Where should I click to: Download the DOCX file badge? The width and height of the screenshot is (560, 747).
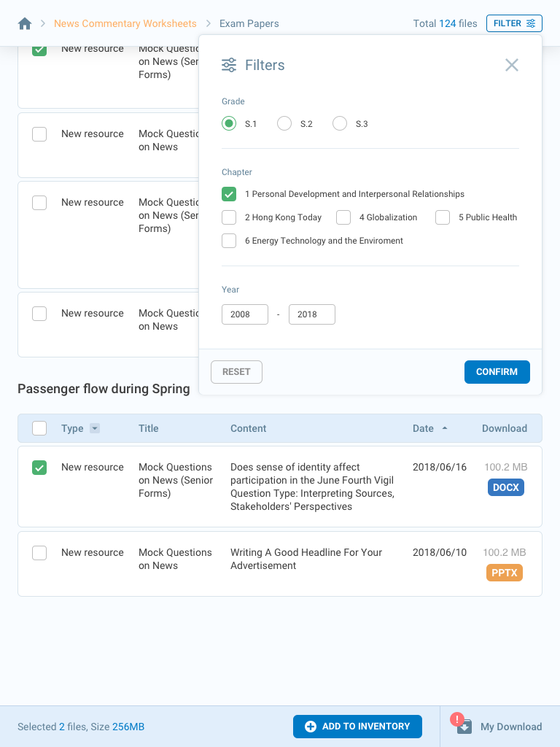tap(506, 487)
